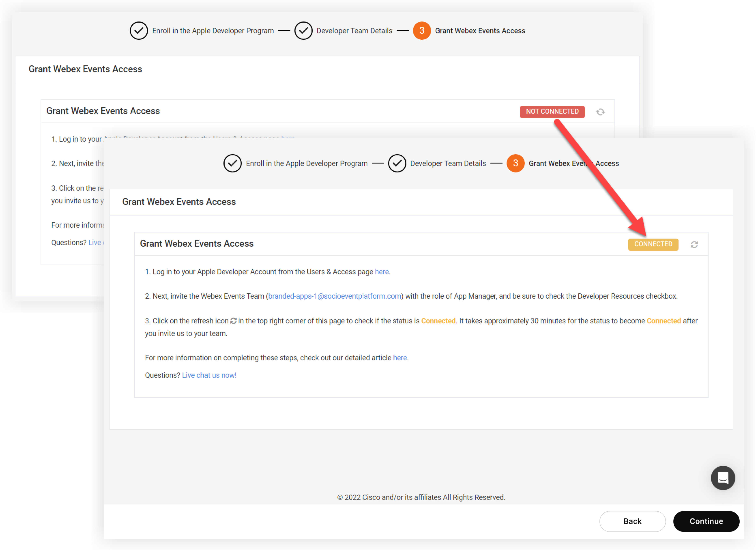The width and height of the screenshot is (756, 551).
Task: Click the 'Grant Webex Events Access' card title in front window
Action: (197, 243)
